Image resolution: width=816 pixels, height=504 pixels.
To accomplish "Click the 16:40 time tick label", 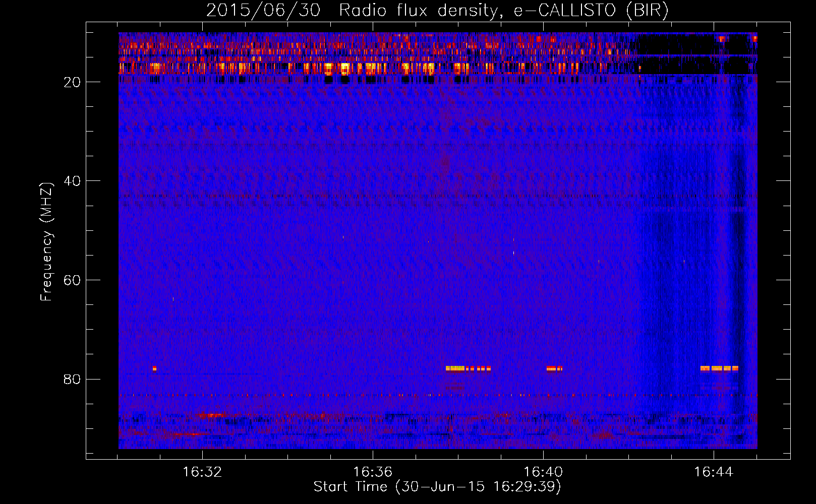I will (543, 472).
